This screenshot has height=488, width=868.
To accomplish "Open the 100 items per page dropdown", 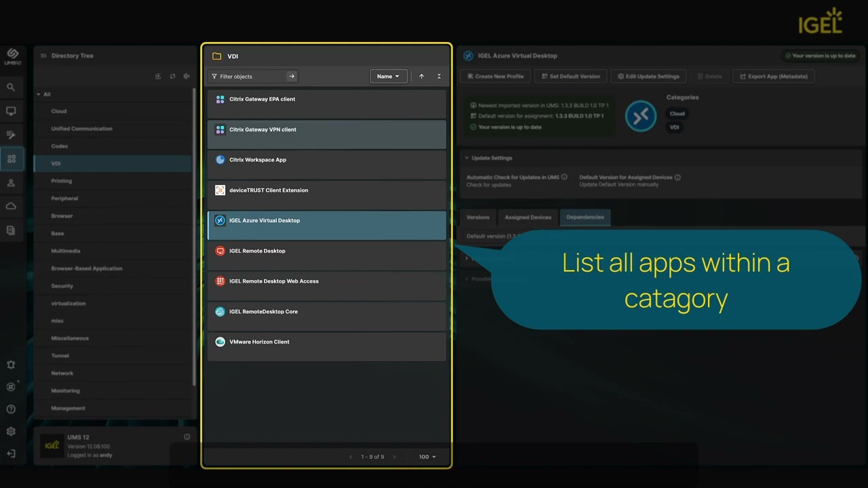I will point(427,457).
